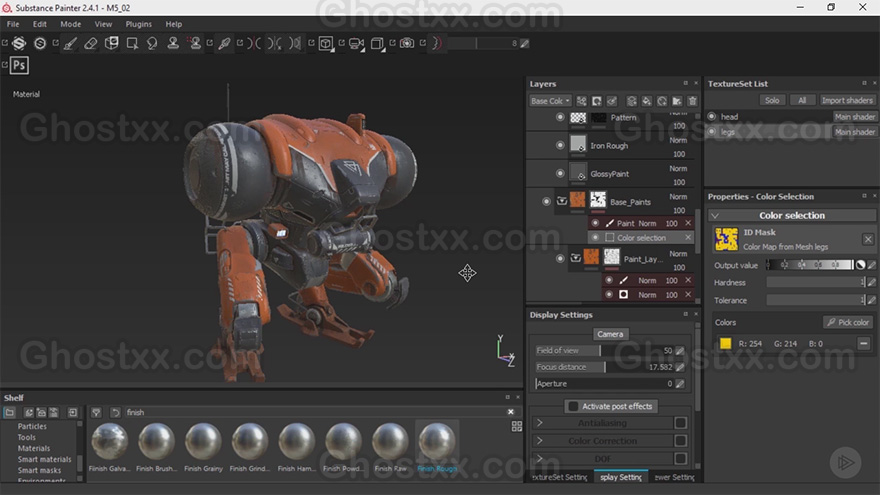Click the Pick color button
This screenshot has height=495, width=880.
coord(848,322)
